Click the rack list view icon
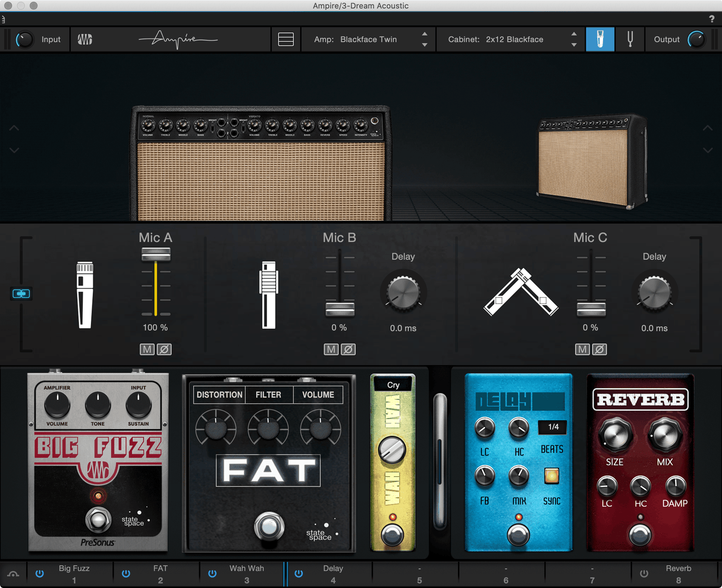 click(285, 39)
